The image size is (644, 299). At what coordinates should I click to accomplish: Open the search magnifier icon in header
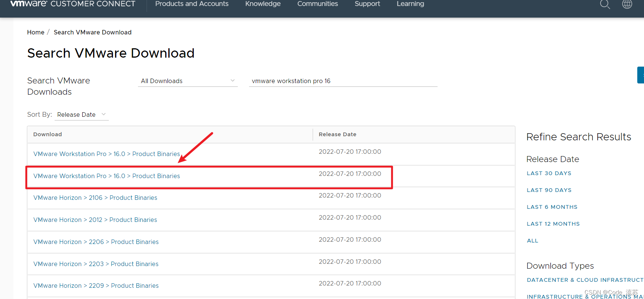[605, 4]
